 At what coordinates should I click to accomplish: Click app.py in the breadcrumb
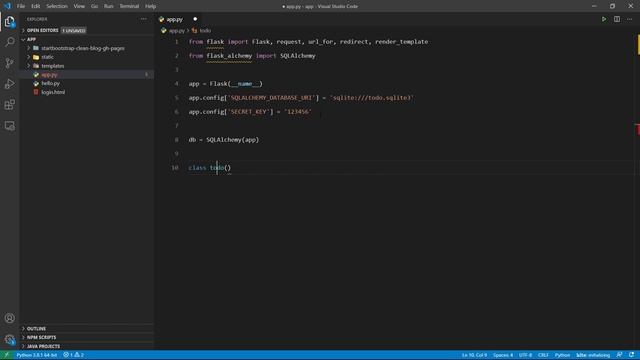click(176, 31)
